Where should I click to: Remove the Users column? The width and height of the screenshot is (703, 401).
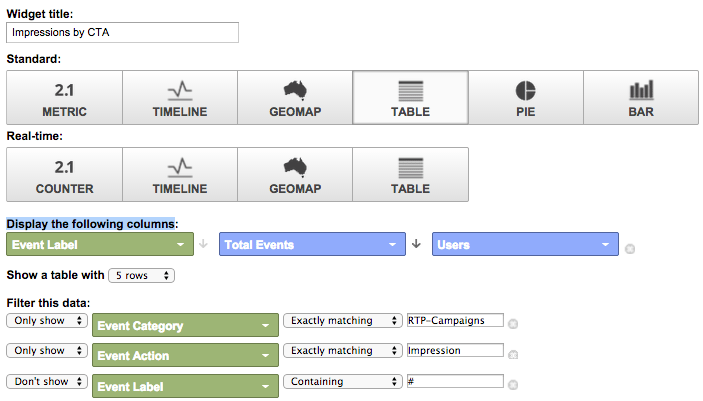[630, 248]
